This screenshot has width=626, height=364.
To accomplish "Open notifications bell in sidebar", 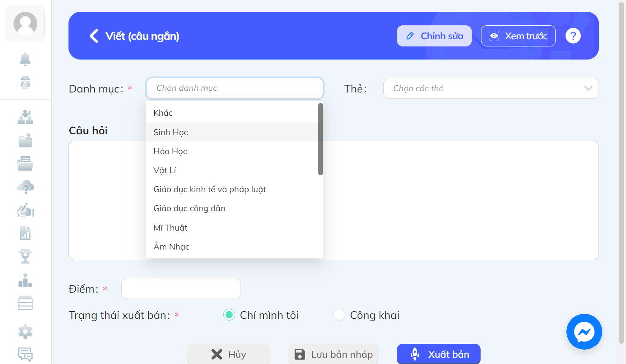I will click(x=25, y=59).
